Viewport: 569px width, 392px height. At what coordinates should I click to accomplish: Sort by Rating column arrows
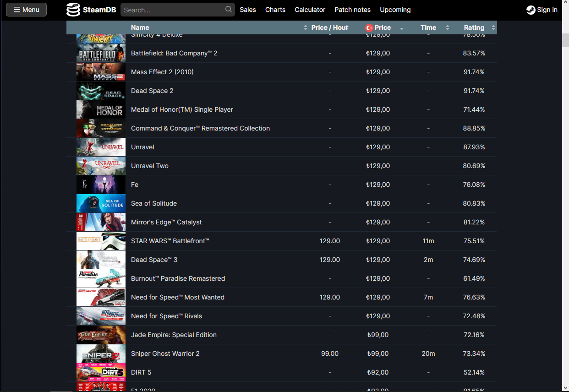click(x=493, y=28)
